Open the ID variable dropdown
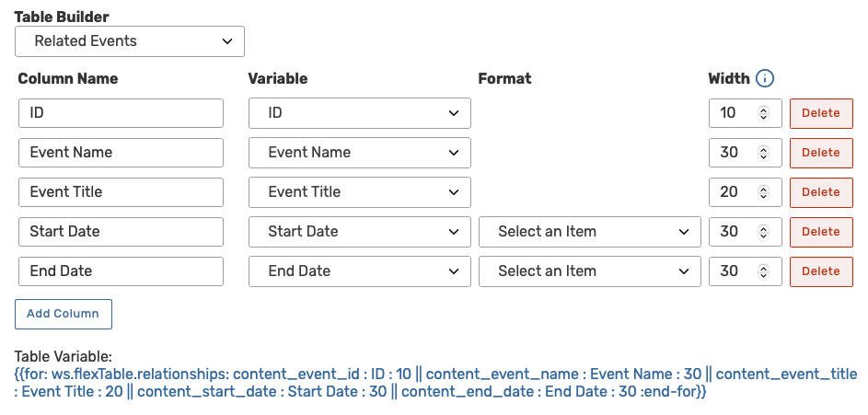This screenshot has height=415, width=868. coord(360,113)
